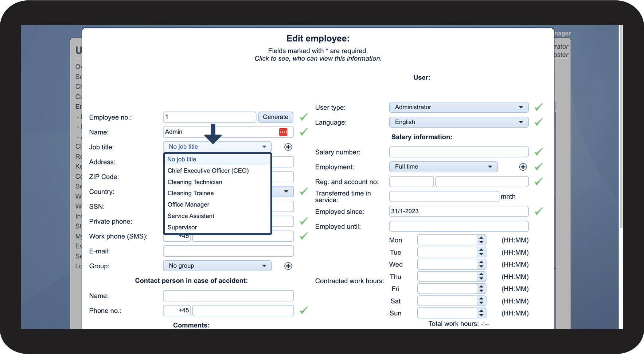This screenshot has width=644, height=354.
Task: Add new group with plus icon
Action: pyautogui.click(x=288, y=266)
